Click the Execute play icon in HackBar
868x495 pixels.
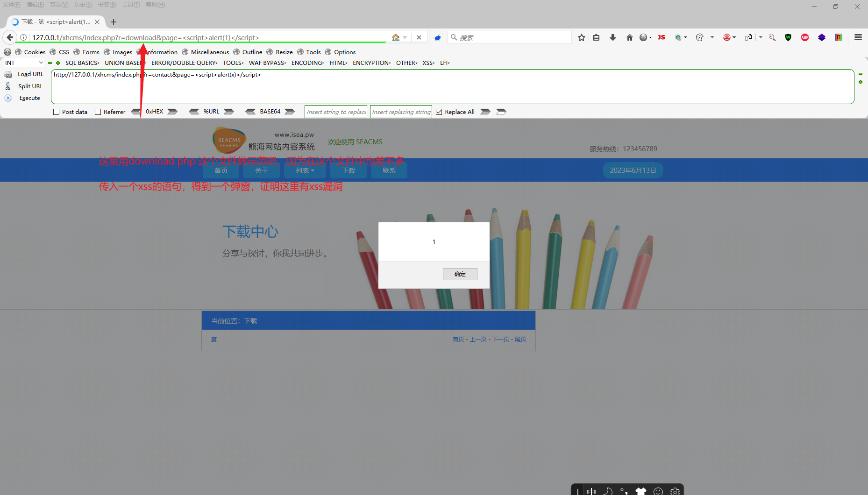coord(8,98)
